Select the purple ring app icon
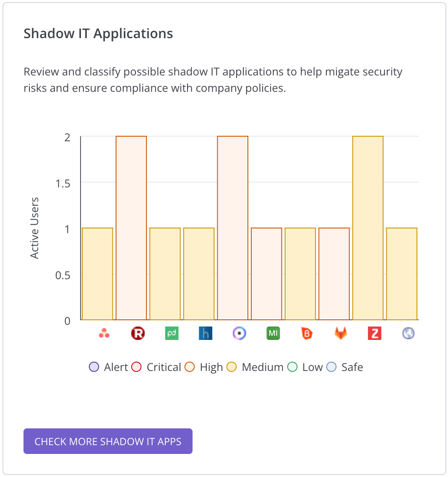448x477 pixels. [240, 334]
